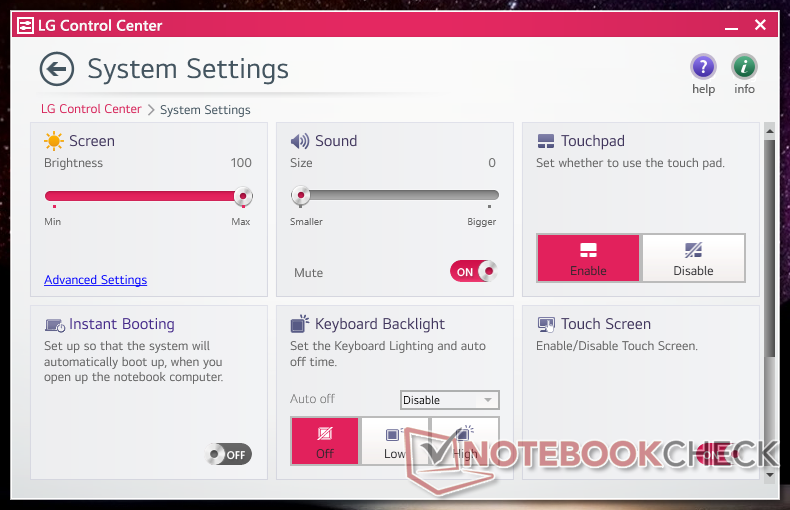Image resolution: width=790 pixels, height=510 pixels.
Task: Open the purple help icon
Action: pyautogui.click(x=703, y=67)
